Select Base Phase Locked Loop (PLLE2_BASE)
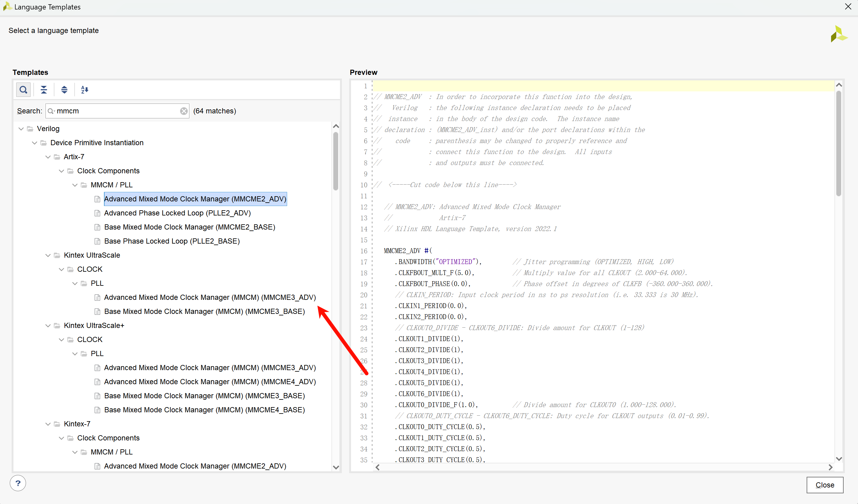Viewport: 858px width, 504px height. coord(172,241)
